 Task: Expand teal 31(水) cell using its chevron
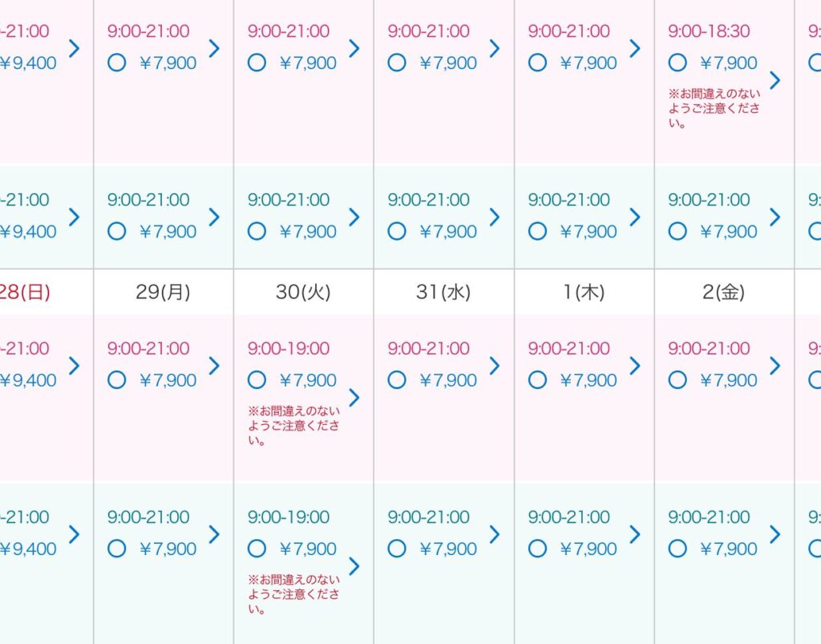coord(495,534)
